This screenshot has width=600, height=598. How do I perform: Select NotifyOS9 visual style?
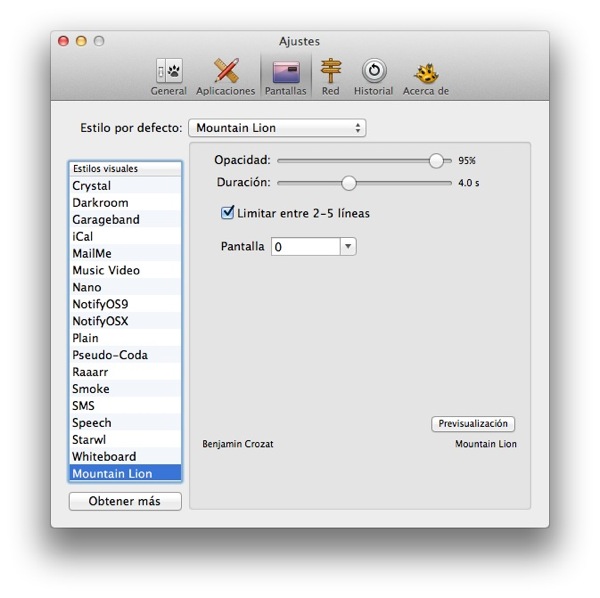(x=125, y=304)
